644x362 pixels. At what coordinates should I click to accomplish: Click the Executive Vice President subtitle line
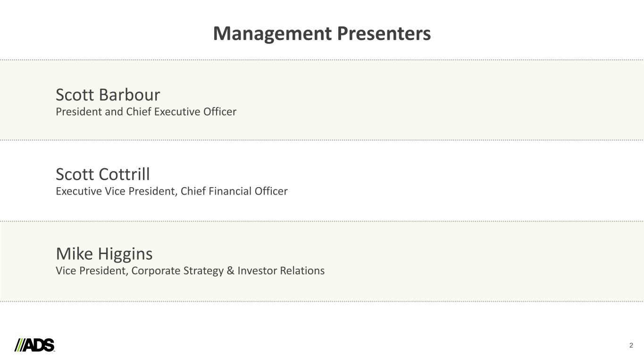172,191
